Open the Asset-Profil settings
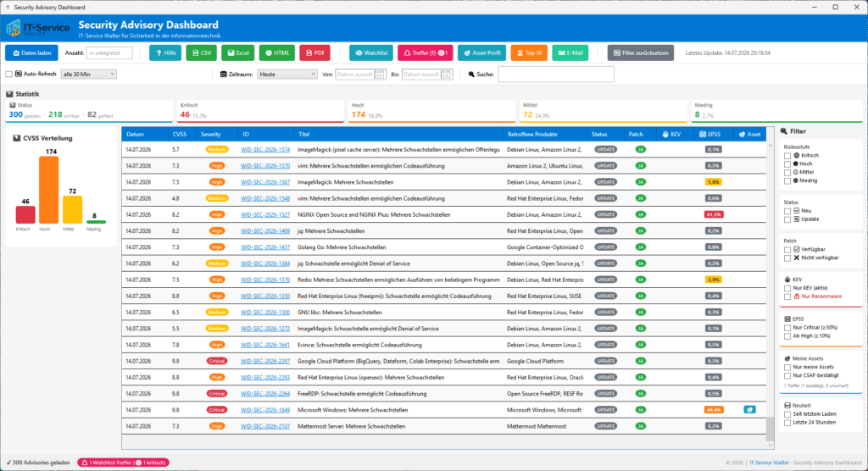The width and height of the screenshot is (868, 471). click(481, 53)
